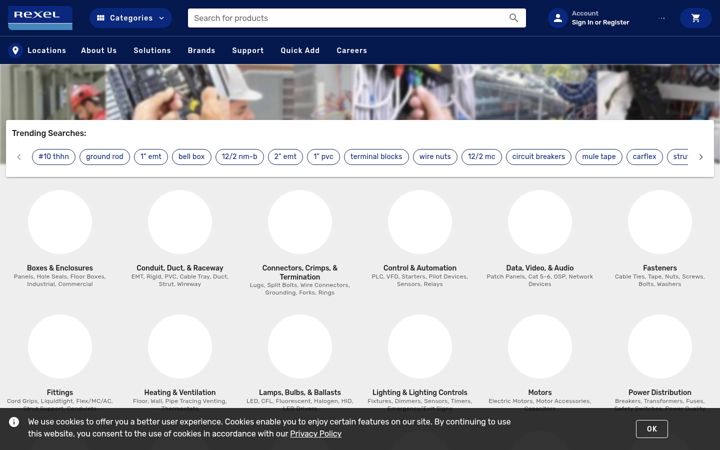Open the Data, Video, & Audio category circle
Image resolution: width=720 pixels, height=450 pixels.
pyautogui.click(x=540, y=222)
